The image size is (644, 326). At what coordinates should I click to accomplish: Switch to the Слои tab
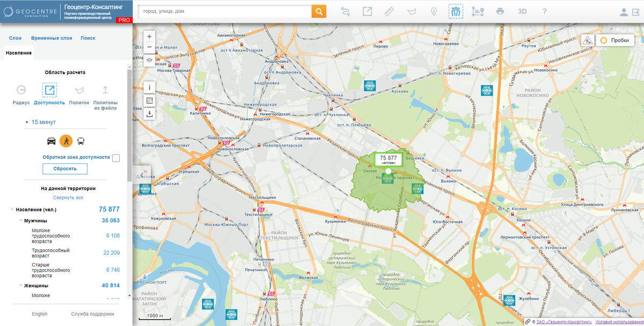pyautogui.click(x=15, y=38)
